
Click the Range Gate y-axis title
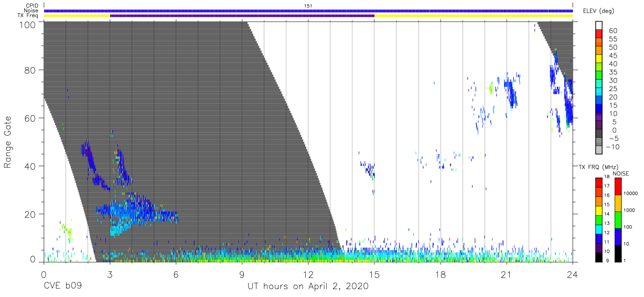[x=8, y=142]
